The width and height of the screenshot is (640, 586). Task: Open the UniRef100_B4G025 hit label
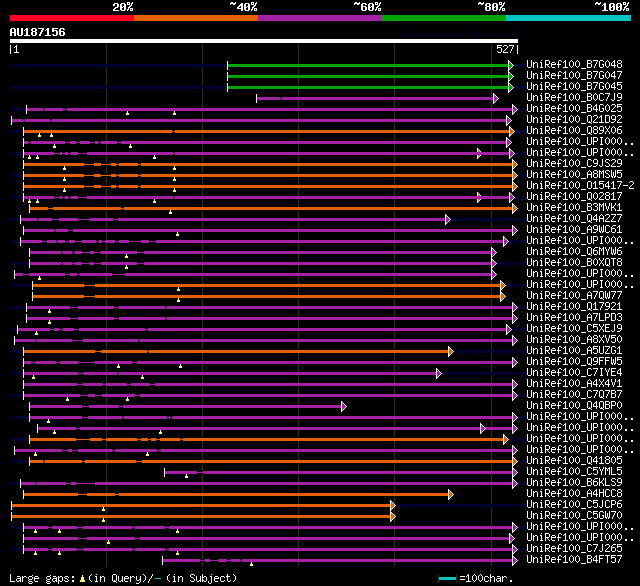(x=574, y=109)
